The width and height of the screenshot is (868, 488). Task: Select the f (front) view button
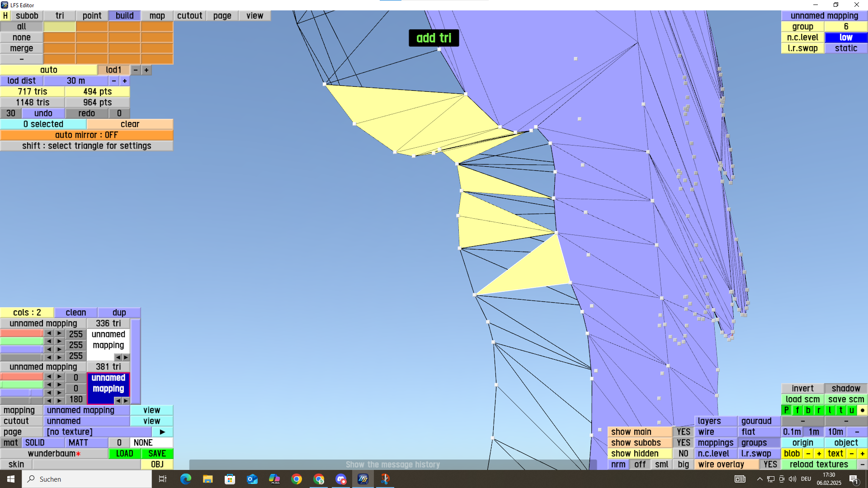(x=797, y=410)
